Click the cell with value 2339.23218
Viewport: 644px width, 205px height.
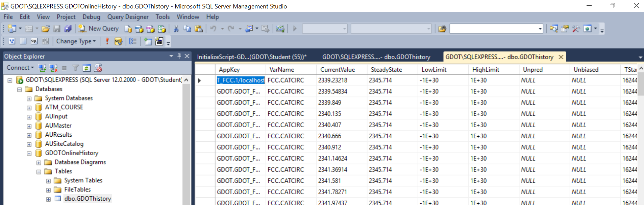(342, 80)
